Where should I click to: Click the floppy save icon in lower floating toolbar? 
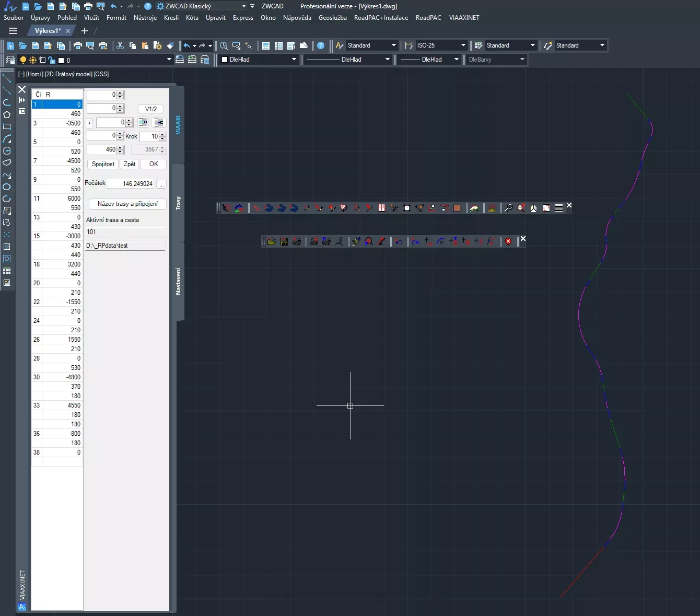(284, 241)
